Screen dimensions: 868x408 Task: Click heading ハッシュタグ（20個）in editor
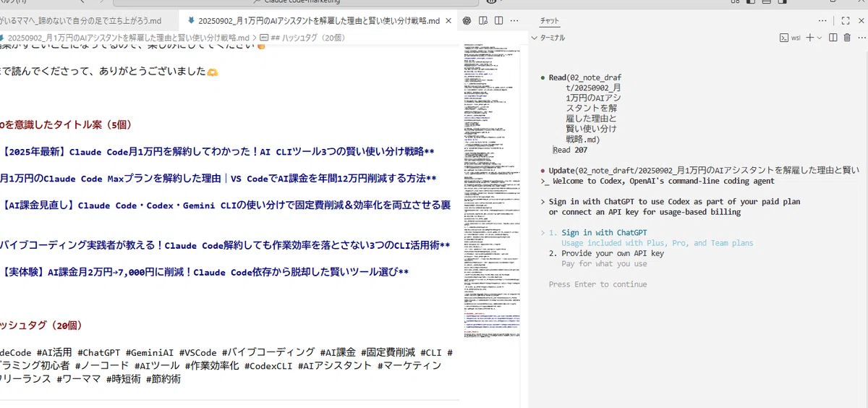pyautogui.click(x=42, y=326)
